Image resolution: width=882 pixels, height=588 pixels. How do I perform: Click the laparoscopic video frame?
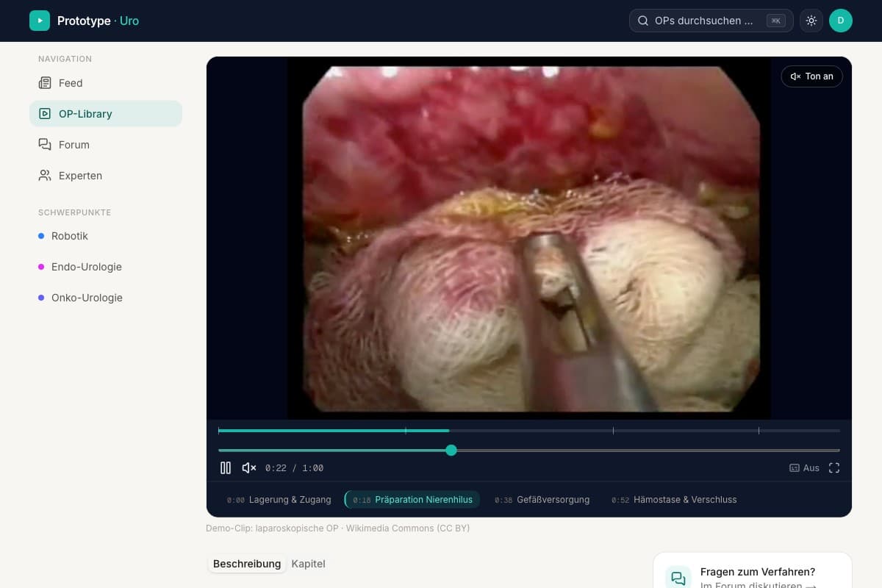click(x=529, y=238)
